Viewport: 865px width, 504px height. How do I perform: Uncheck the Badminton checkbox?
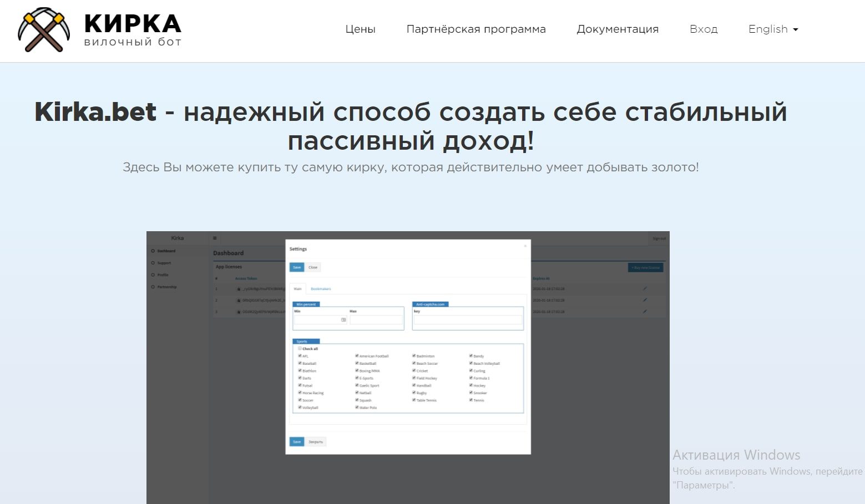414,356
